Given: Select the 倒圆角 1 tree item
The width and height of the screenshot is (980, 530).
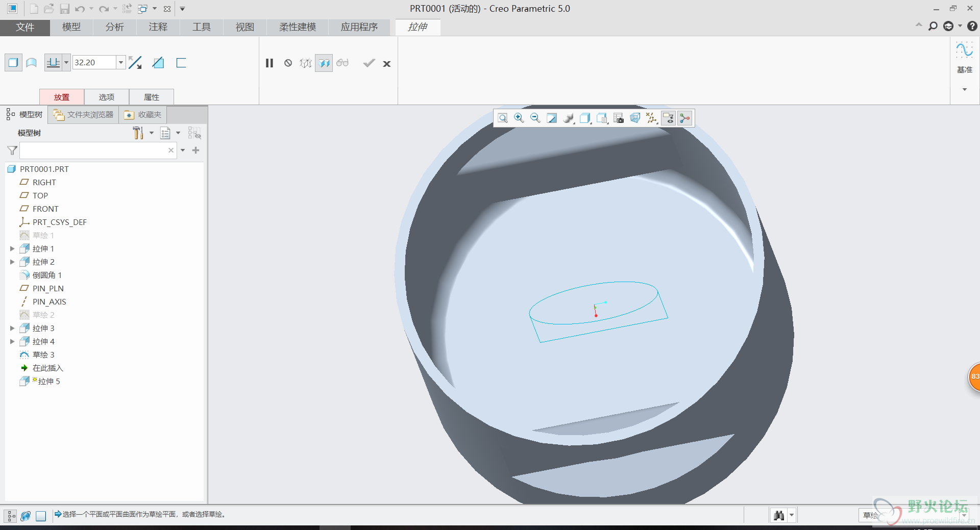Looking at the screenshot, I should pos(47,275).
